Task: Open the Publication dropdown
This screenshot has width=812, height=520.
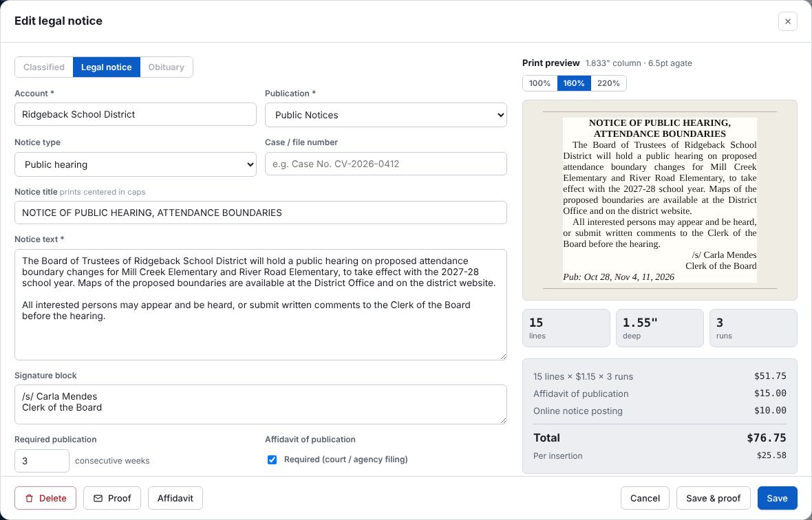Action: [x=386, y=115]
